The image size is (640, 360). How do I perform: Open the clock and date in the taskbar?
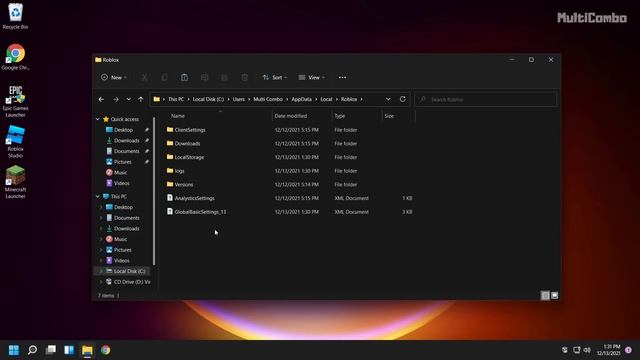pyautogui.click(x=609, y=350)
